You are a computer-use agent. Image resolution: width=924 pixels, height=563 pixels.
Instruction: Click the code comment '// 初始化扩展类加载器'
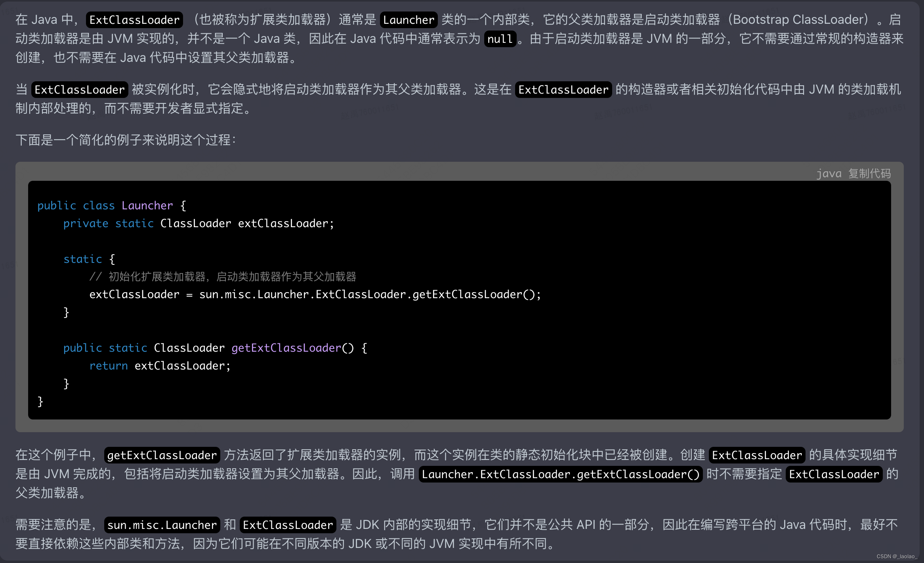(223, 277)
